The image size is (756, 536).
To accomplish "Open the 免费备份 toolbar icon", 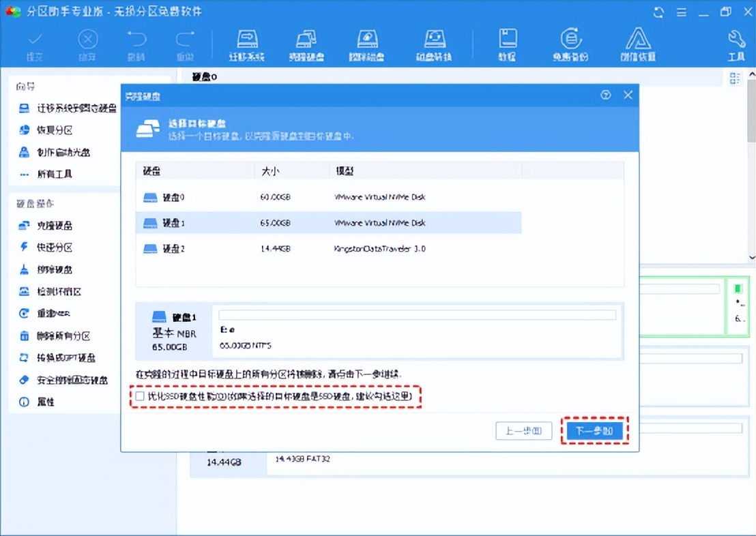I will tap(570, 43).
